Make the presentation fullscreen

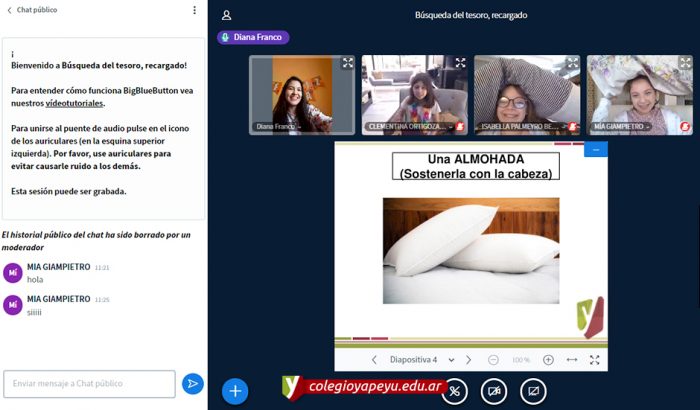(594, 359)
